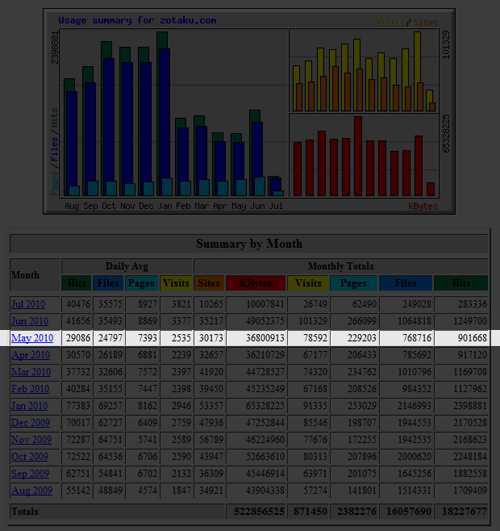
Task: Click the blue Monthly Totals Files header
Action: (x=405, y=283)
